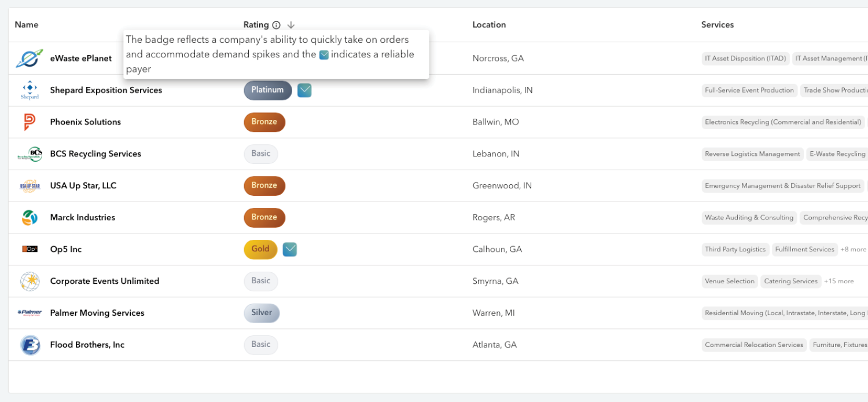Click the Corporate Events Unlimited logo
Screen dimensions: 868x402
(x=30, y=282)
